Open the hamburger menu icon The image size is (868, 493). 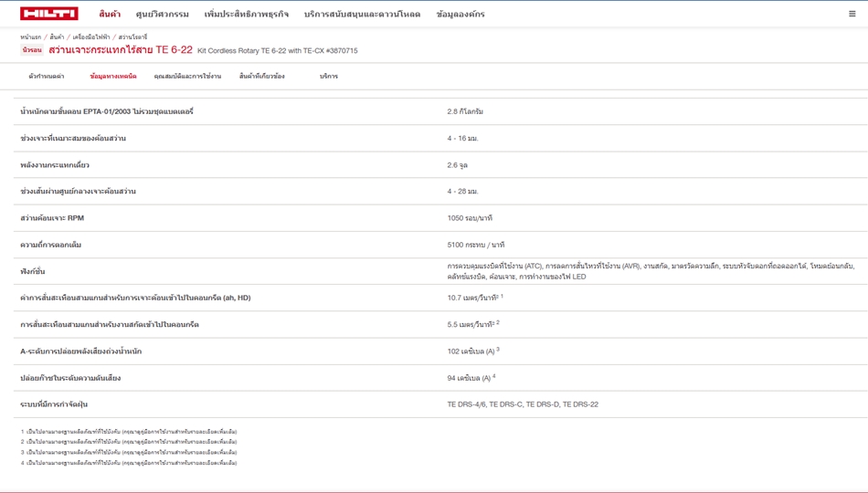pos(852,14)
